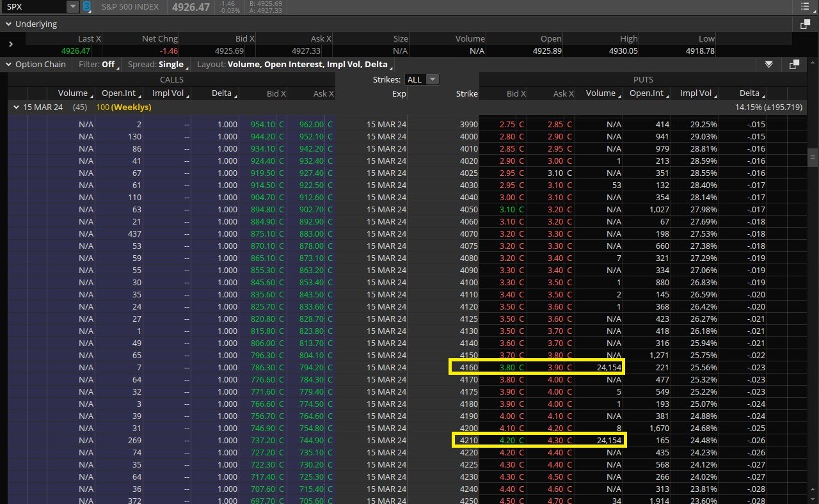Viewport: 819px width, 504px height.
Task: Click the calls Bid X column header
Action: 276,93
